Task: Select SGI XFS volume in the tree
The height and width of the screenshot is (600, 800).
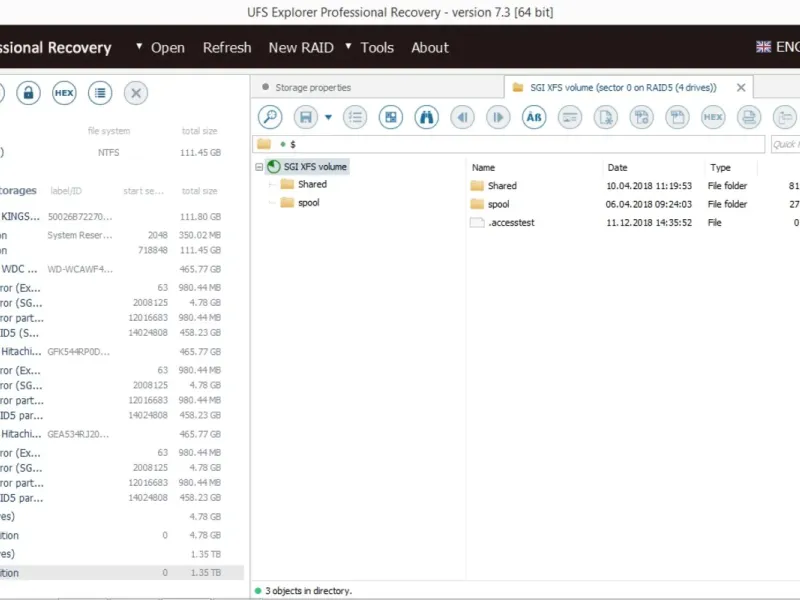Action: coord(315,167)
